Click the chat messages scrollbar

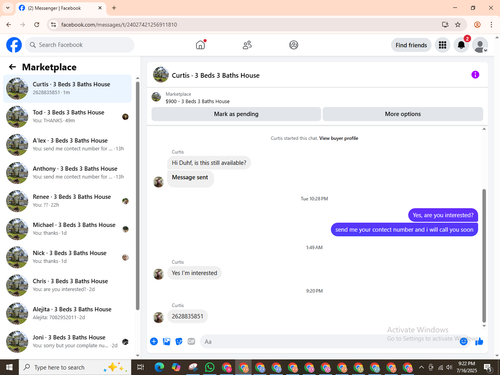[484, 255]
